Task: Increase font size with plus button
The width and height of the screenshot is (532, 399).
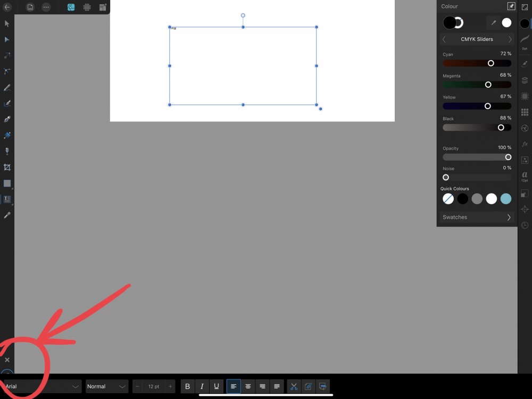Action: [x=170, y=386]
